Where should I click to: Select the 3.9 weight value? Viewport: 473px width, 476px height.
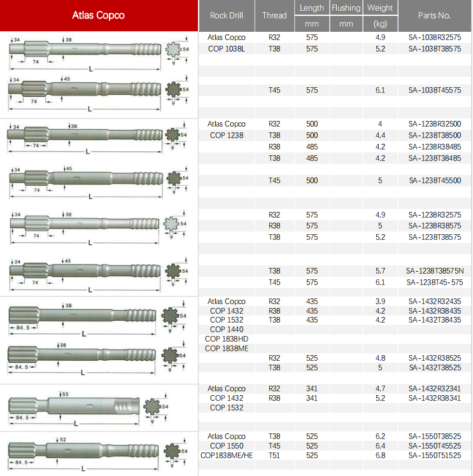pos(380,302)
